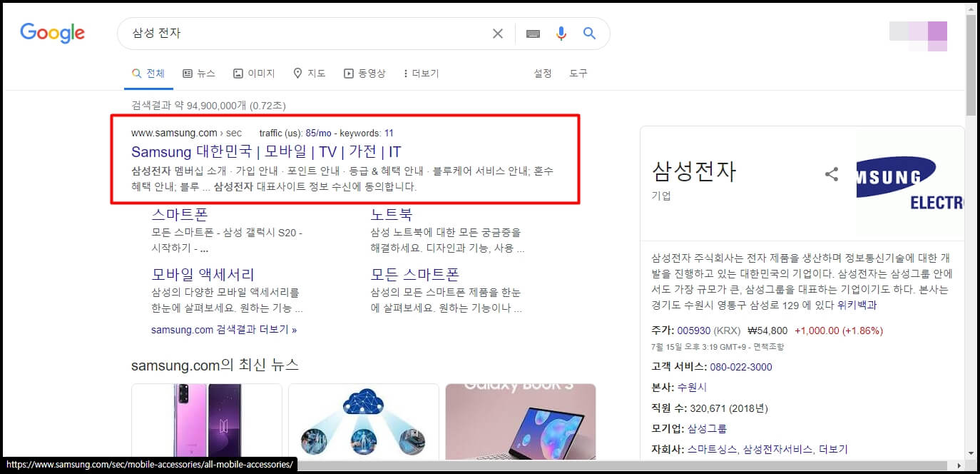Viewport: 980px width, 474px height.
Task: Clear the search box with X icon
Action: pos(498,34)
